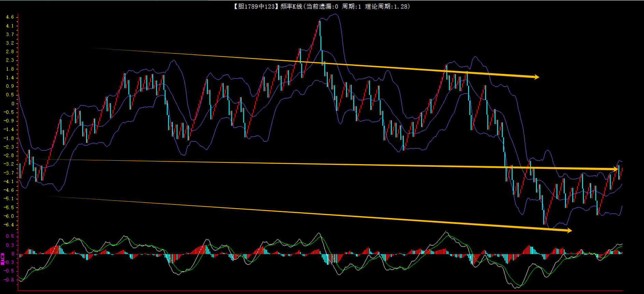Image resolution: width=644 pixels, height=294 pixels.
Task: Click the 周期:1 value in title
Action: 351,6
